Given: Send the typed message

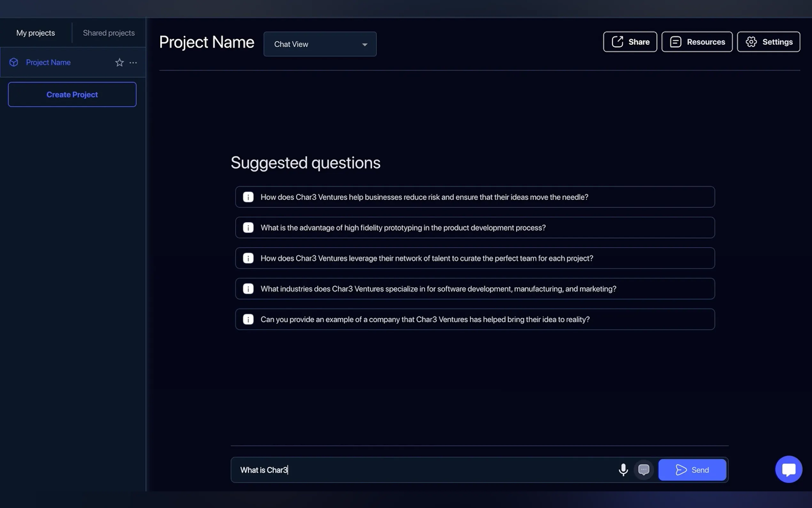Looking at the screenshot, I should tap(692, 470).
